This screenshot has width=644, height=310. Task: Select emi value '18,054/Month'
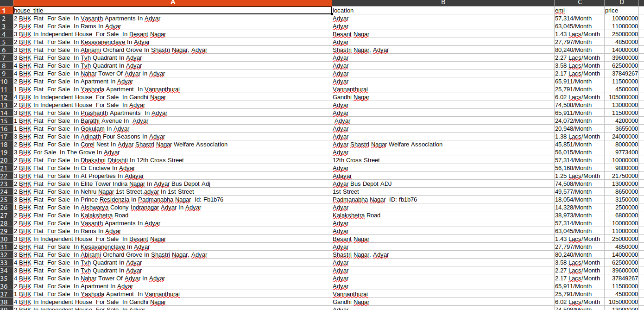coord(579,199)
